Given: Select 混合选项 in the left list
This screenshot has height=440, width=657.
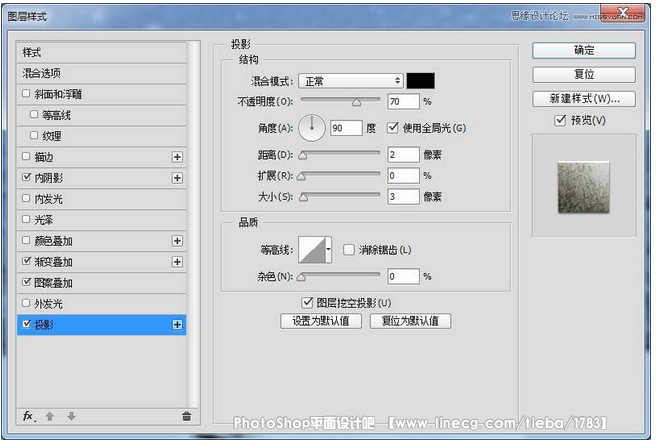Looking at the screenshot, I should (x=101, y=73).
